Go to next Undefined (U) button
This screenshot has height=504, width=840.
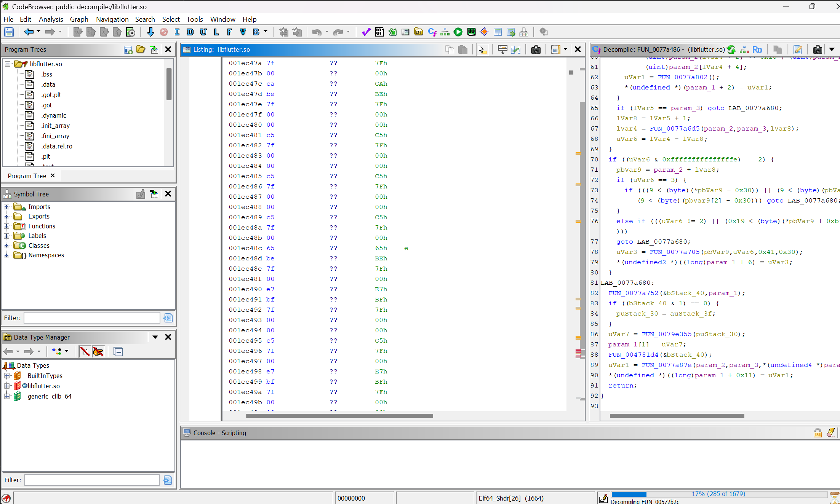(203, 32)
